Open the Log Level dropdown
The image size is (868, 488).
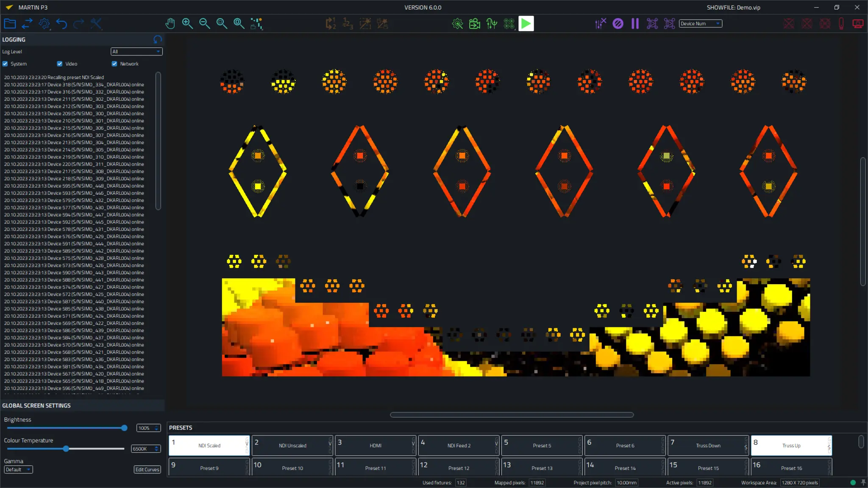(x=136, y=52)
